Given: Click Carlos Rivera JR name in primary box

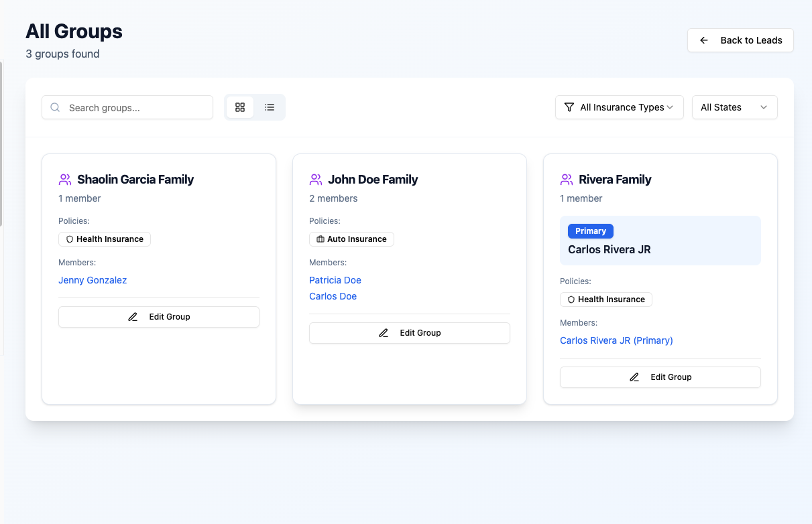Looking at the screenshot, I should point(610,249).
